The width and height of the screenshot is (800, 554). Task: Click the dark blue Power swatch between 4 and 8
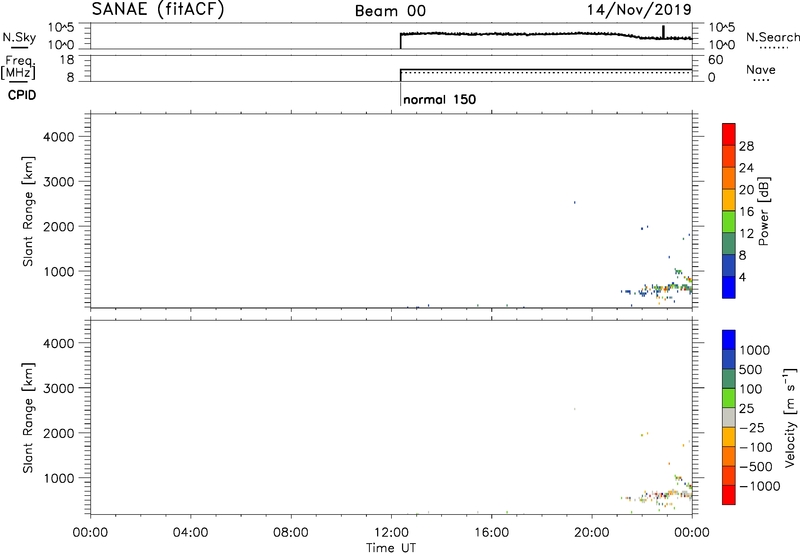pyautogui.click(x=729, y=265)
